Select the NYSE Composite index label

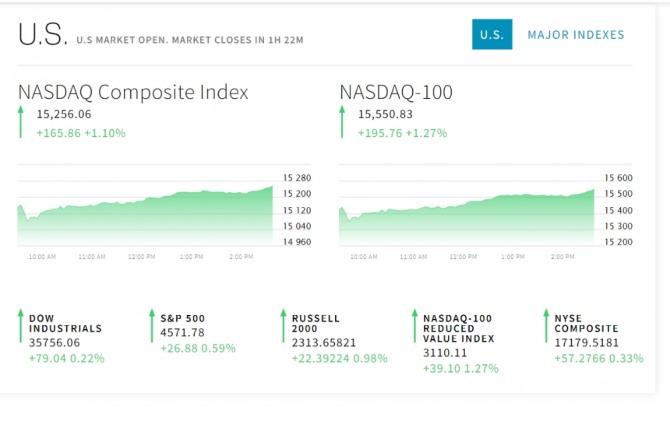(x=586, y=324)
